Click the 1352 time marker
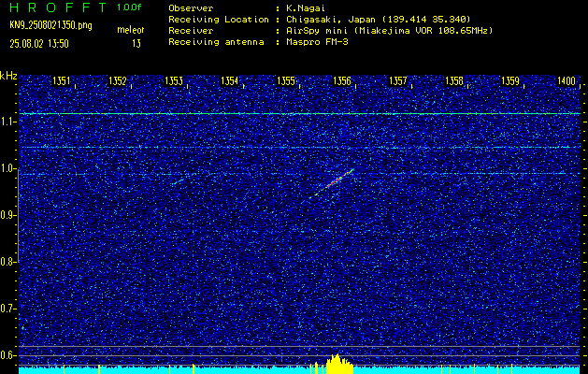Image resolution: width=588 pixels, height=374 pixels. click(x=118, y=80)
